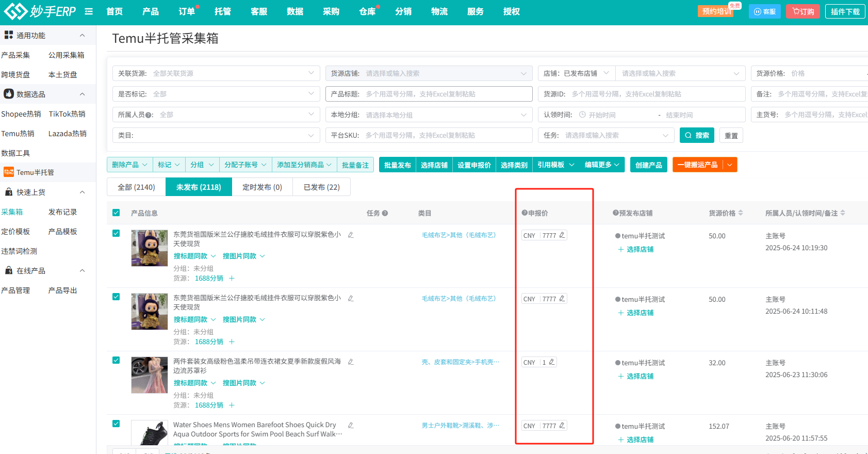Viewport: 868px width, 454px height.
Task: Edit declared price 1 for 两件套装 row
Action: click(x=551, y=362)
